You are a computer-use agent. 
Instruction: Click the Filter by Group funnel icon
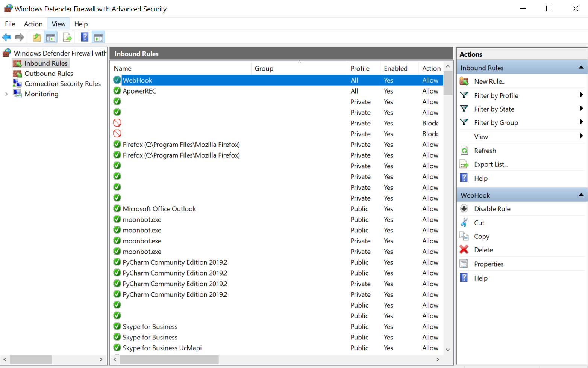[x=464, y=122]
